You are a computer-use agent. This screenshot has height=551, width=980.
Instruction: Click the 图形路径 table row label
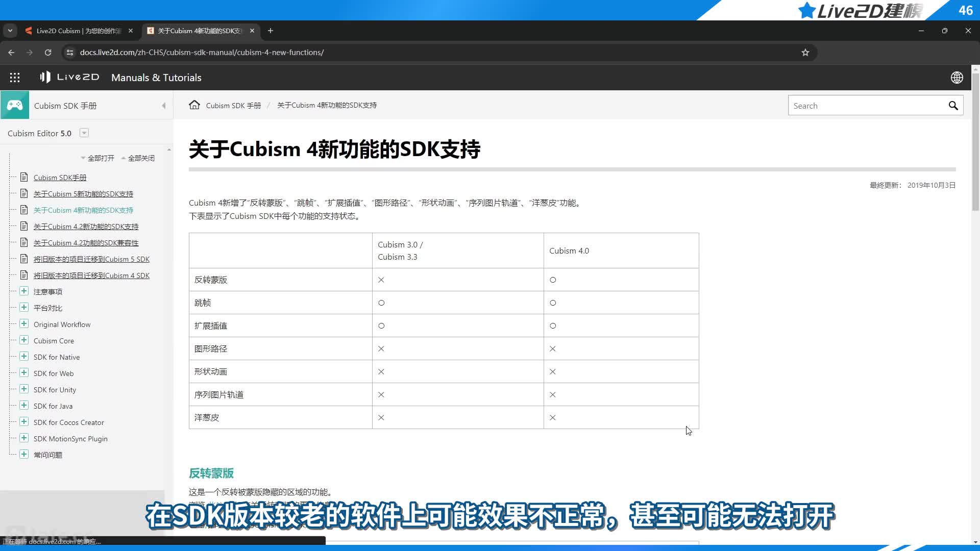211,348
